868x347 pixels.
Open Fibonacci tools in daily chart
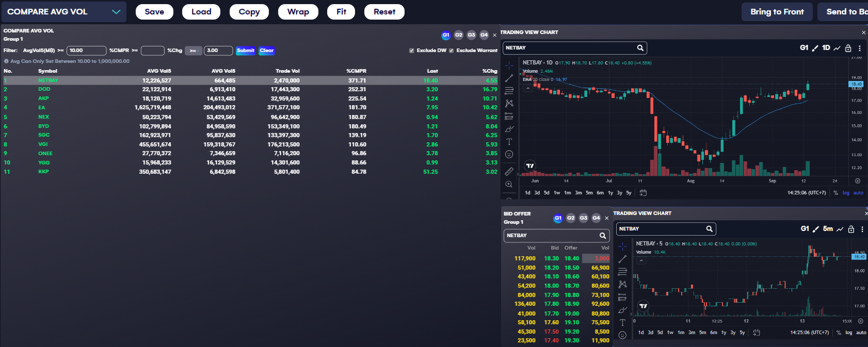click(509, 91)
